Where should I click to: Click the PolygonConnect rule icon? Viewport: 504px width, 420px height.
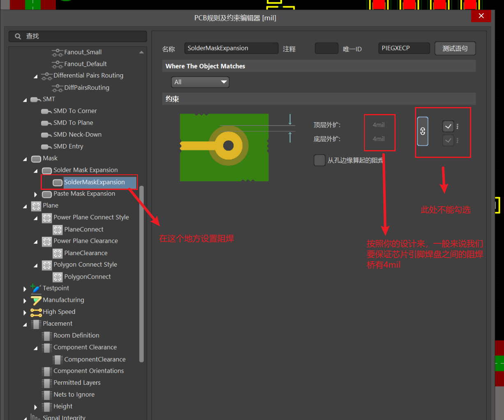tap(57, 277)
